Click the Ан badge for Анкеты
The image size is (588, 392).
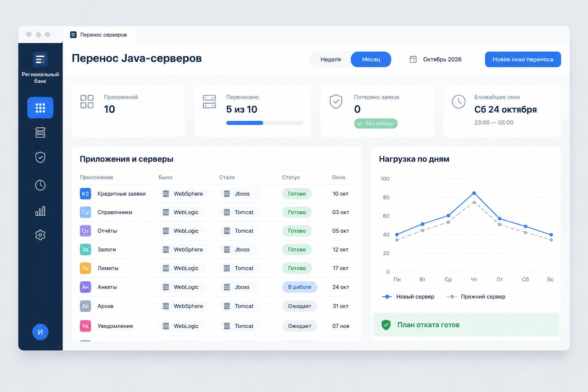click(85, 287)
